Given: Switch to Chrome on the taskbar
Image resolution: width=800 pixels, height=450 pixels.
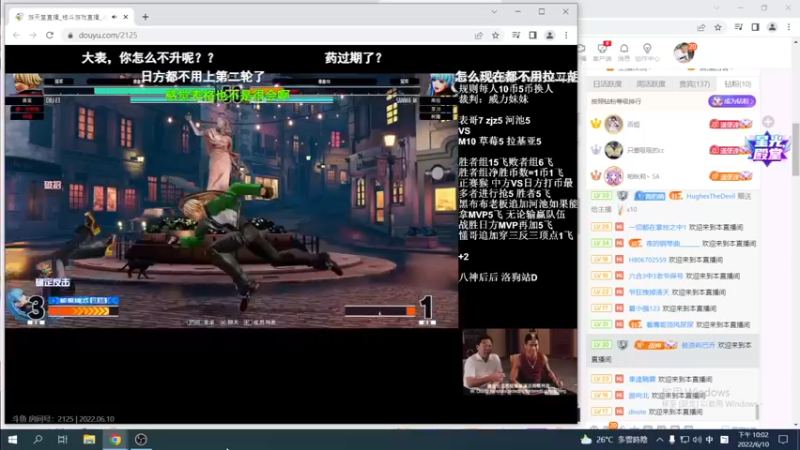Looking at the screenshot, I should coord(115,439).
